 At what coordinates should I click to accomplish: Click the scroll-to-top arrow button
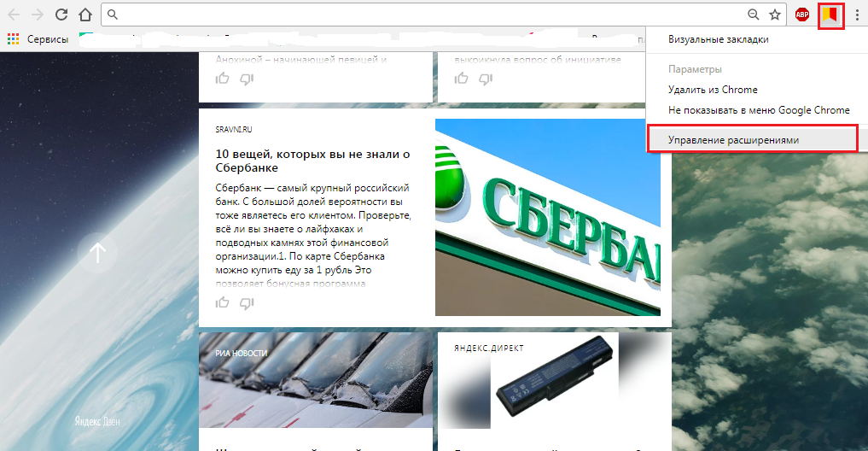coord(97,253)
